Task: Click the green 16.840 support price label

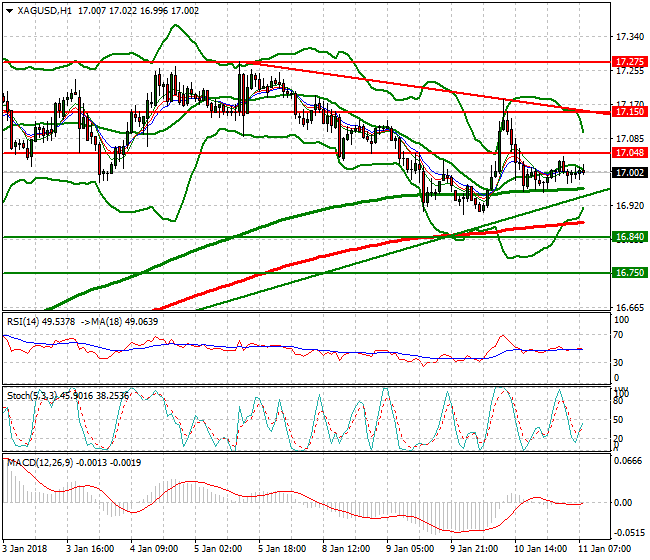Action: click(630, 237)
